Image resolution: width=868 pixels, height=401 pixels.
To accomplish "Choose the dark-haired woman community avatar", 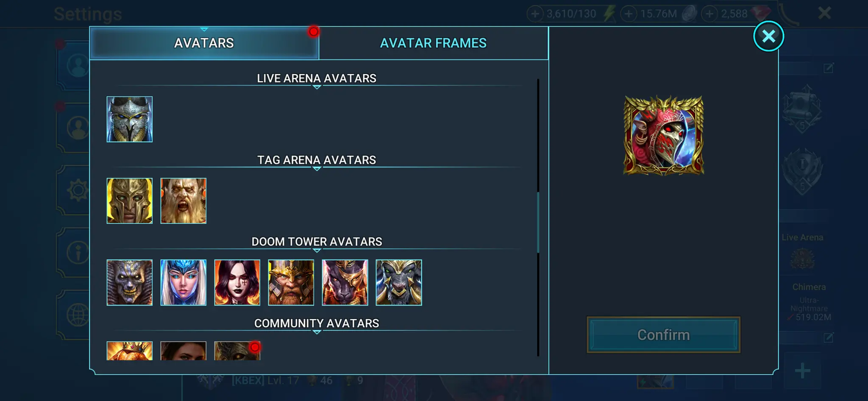I will (x=183, y=351).
